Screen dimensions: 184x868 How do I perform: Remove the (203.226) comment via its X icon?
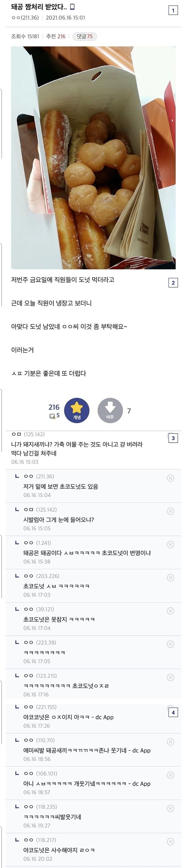[170, 578]
